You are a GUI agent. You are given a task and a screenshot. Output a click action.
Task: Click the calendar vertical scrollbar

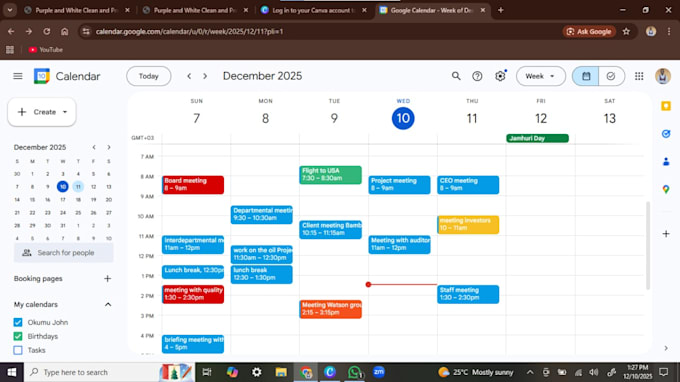[x=648, y=245]
